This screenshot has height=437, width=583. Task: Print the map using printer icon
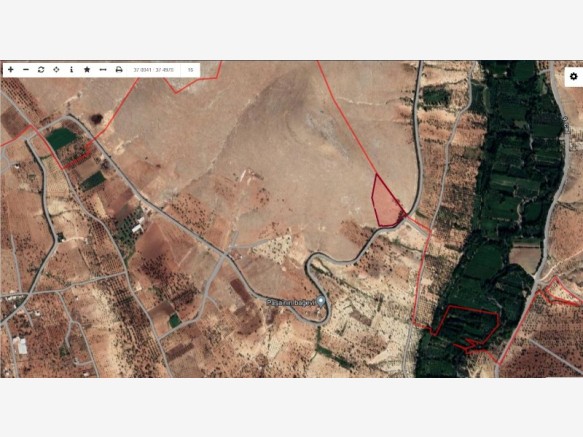coord(119,70)
